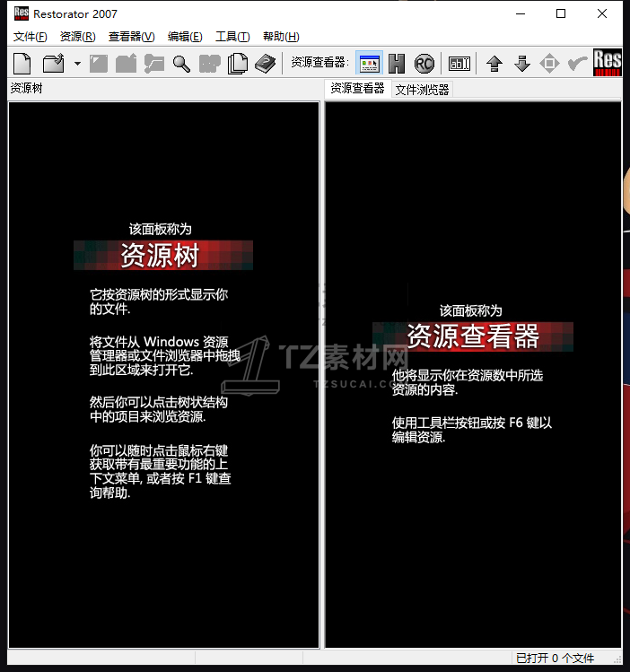Image resolution: width=630 pixels, height=672 pixels.
Task: Click the copy pages toolbar icon
Action: pyautogui.click(x=238, y=64)
